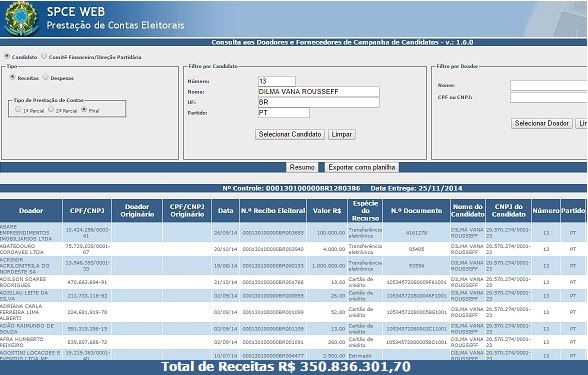Choose the Receitas type radio button
The image size is (588, 375).
tap(12, 77)
